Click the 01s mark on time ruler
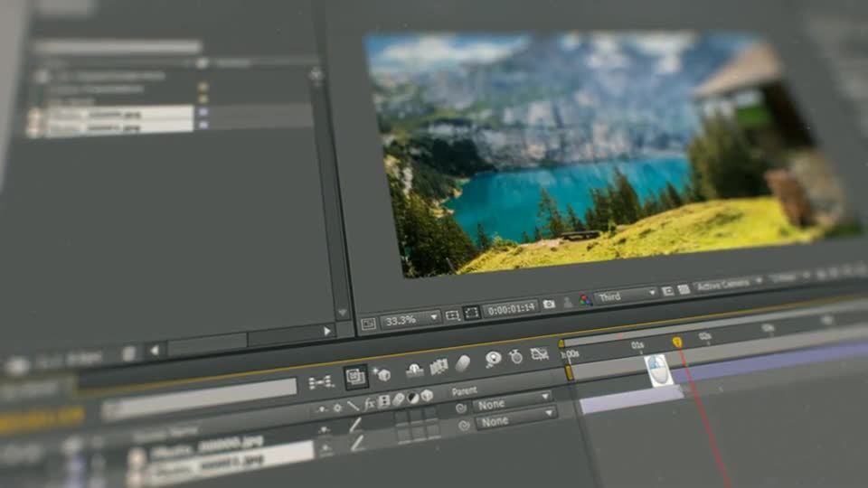Image resolution: width=868 pixels, height=488 pixels. 637,345
